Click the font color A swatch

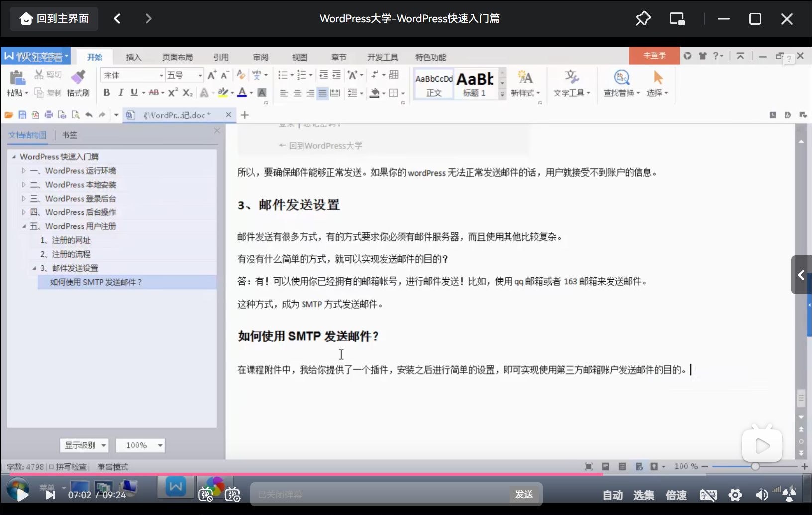(x=242, y=93)
